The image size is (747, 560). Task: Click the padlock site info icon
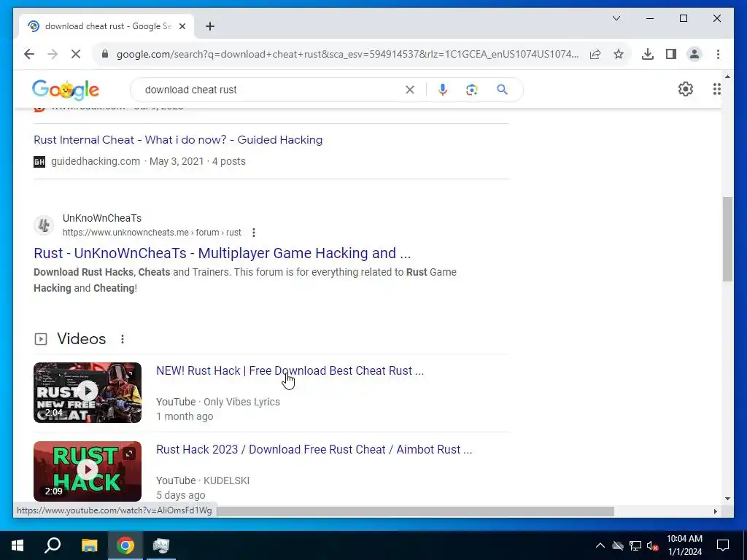[105, 54]
